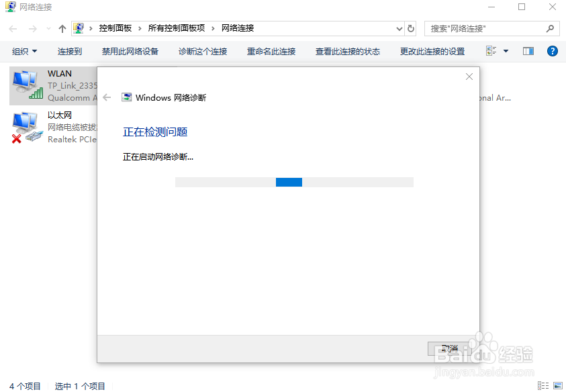Click inside the search 网络连接 box

click(483, 28)
